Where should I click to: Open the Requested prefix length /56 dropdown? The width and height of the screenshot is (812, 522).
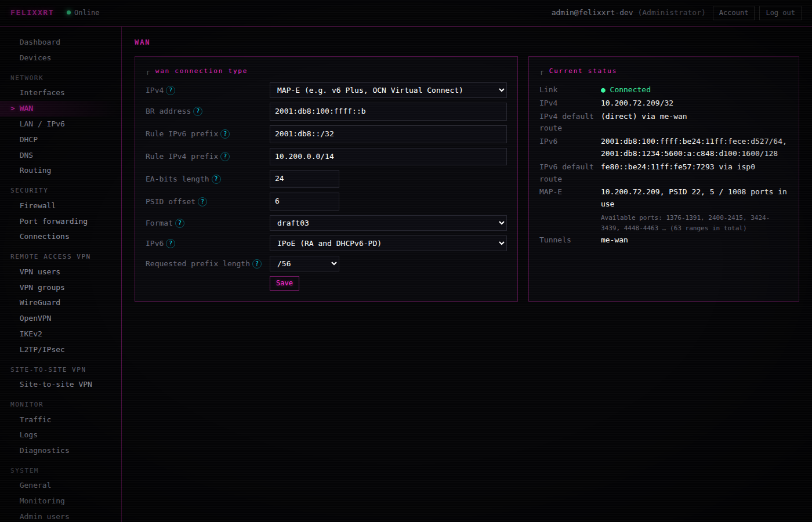[304, 264]
